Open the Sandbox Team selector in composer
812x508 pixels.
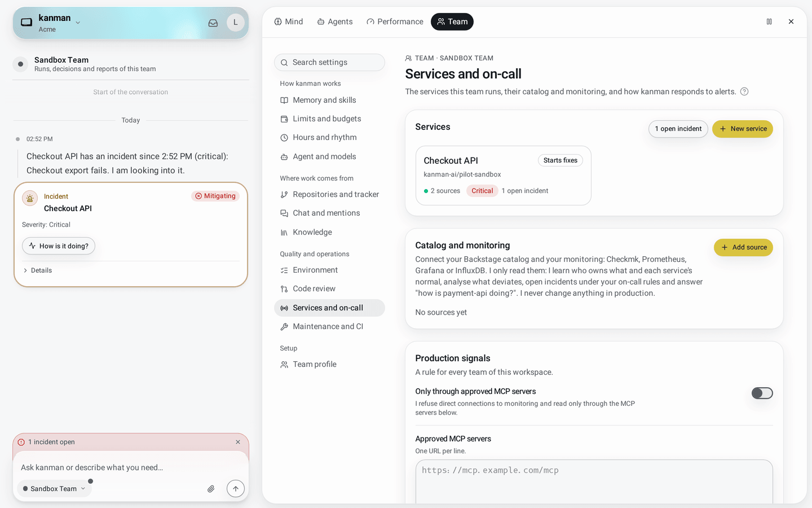click(x=54, y=489)
